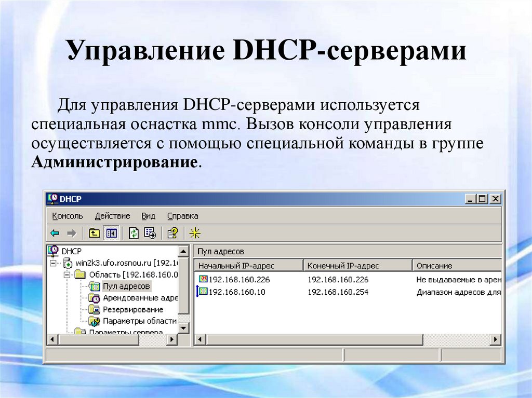Image resolution: width=532 pixels, height=398 pixels.
Task: Sort by Описание column header
Action: 457,266
